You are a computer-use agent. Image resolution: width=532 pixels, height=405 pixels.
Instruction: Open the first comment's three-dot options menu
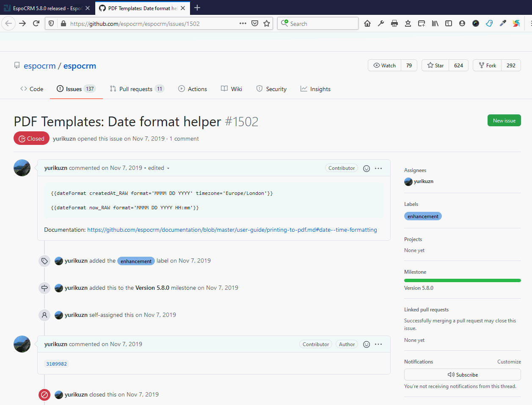[x=378, y=168]
